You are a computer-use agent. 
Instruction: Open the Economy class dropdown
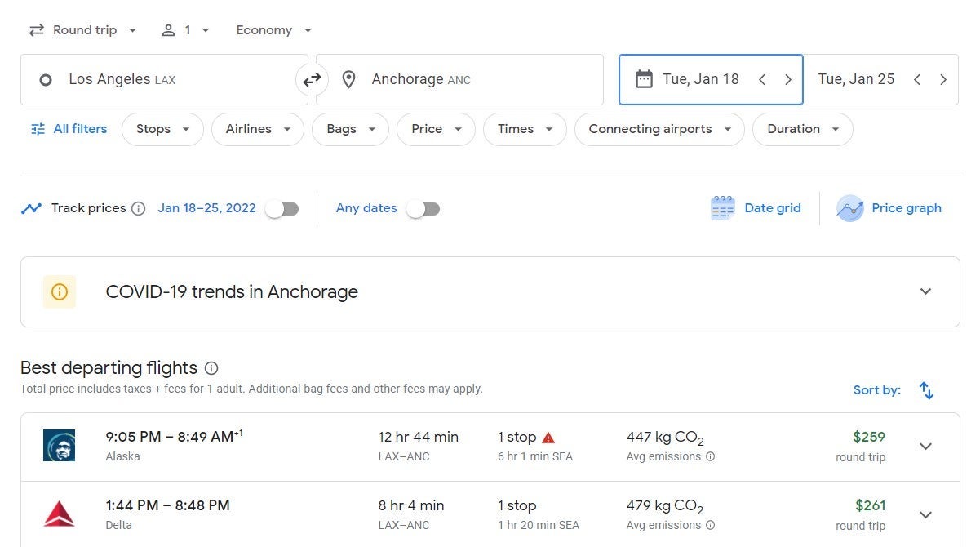pos(273,30)
